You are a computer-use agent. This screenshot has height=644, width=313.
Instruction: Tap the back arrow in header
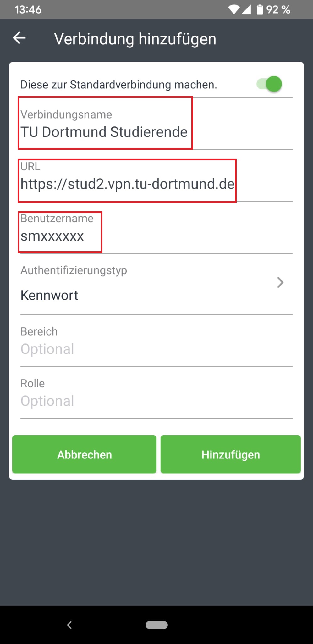pos(19,38)
